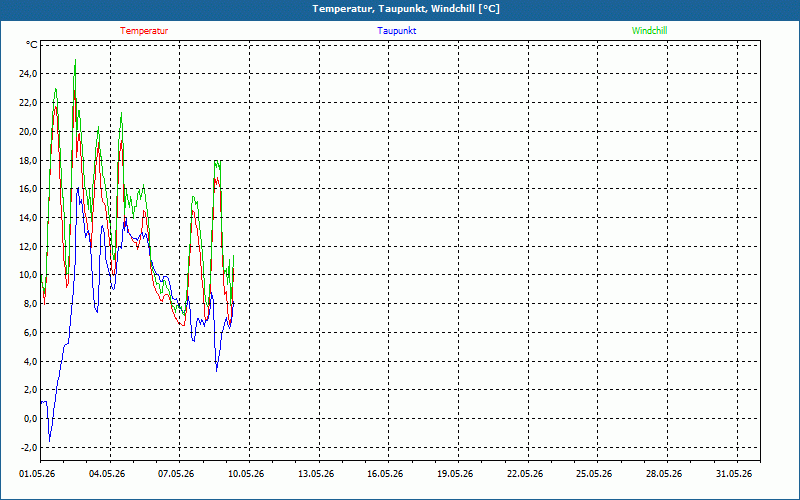Click the 20,0 y-axis value
The height and width of the screenshot is (500, 800).
[28, 131]
